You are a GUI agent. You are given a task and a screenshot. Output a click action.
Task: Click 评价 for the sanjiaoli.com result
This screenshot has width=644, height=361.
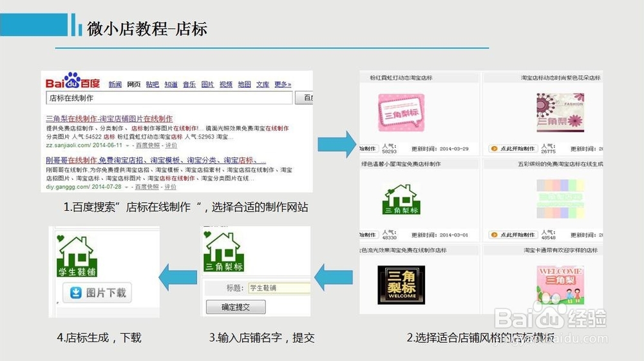(171, 145)
